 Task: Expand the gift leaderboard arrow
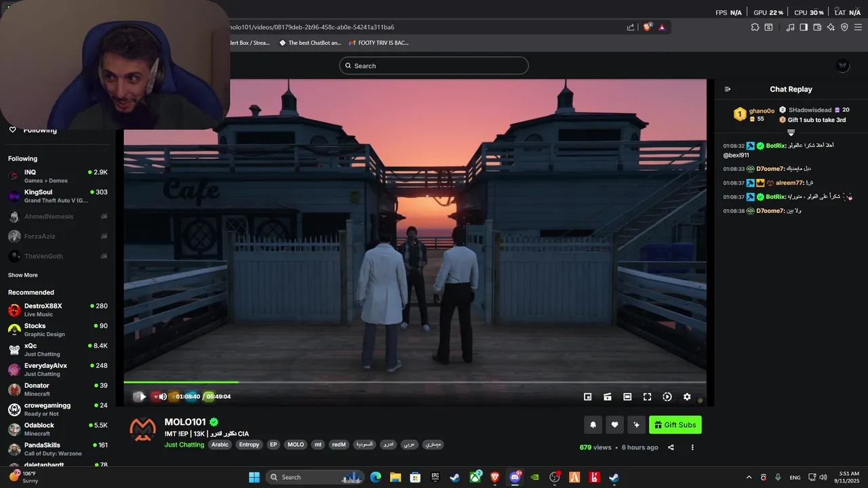tap(791, 132)
